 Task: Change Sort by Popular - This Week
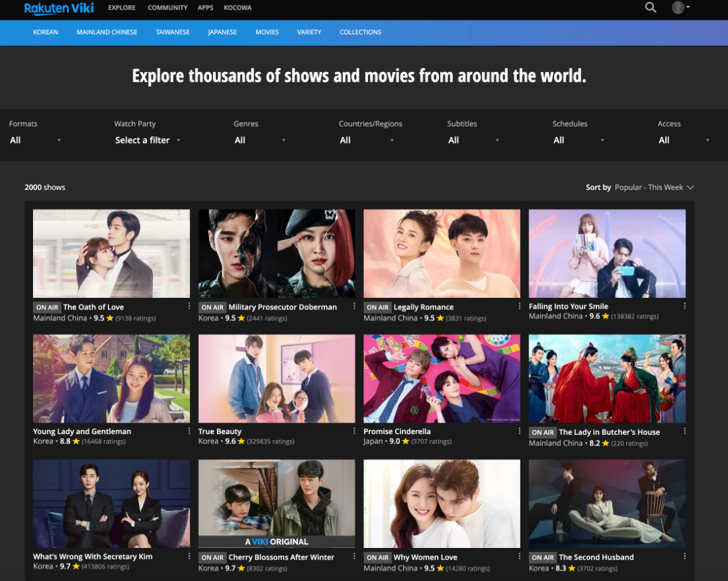pos(653,187)
